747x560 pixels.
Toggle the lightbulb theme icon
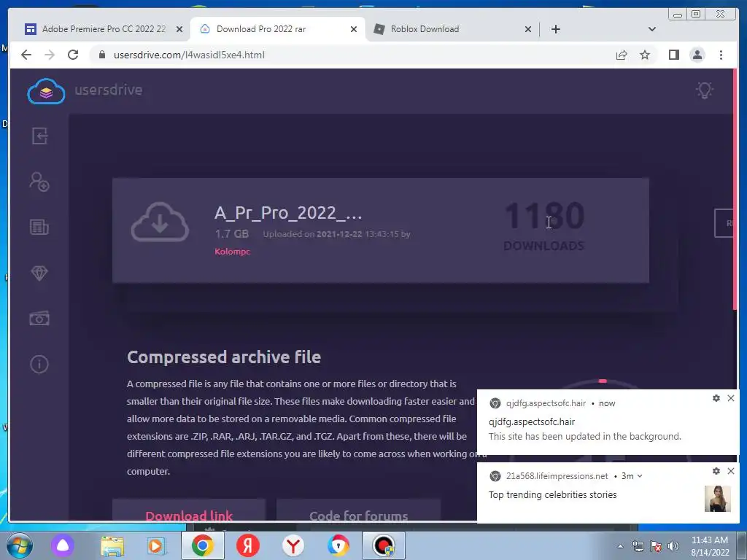705,90
